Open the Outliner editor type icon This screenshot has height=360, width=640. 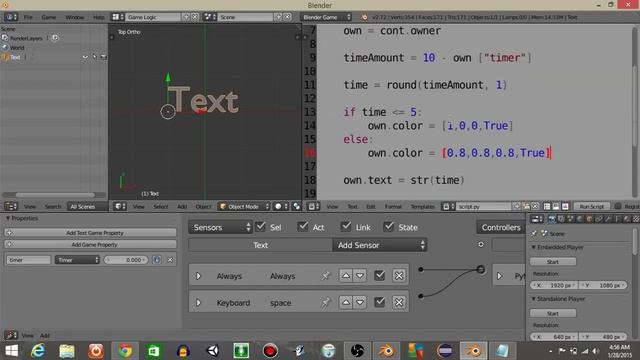click(11, 207)
